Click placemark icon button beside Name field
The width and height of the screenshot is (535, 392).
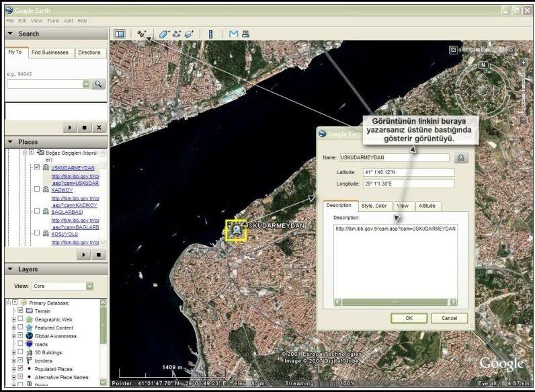[x=461, y=157]
